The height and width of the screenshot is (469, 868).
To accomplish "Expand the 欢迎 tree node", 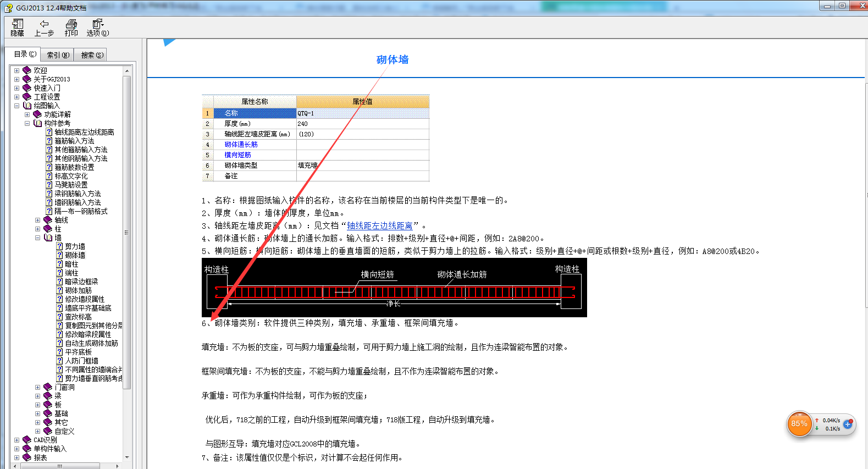I will coord(16,70).
